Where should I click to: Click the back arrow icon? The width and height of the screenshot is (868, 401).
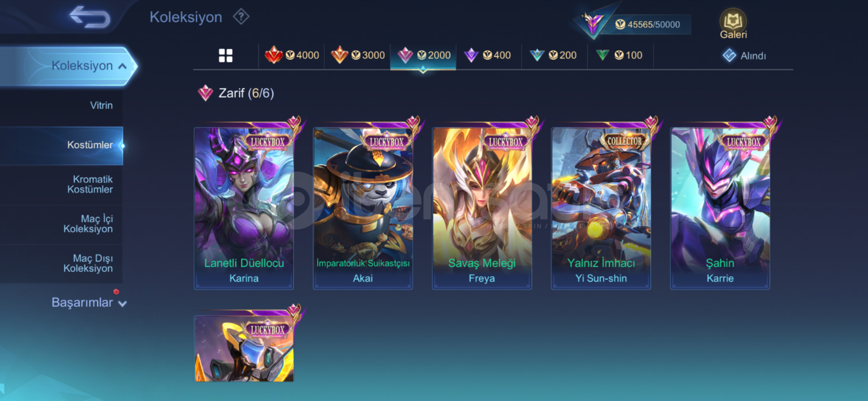click(90, 17)
